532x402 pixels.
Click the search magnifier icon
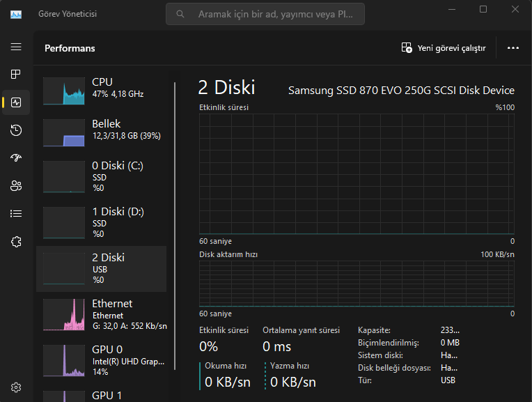click(x=180, y=14)
